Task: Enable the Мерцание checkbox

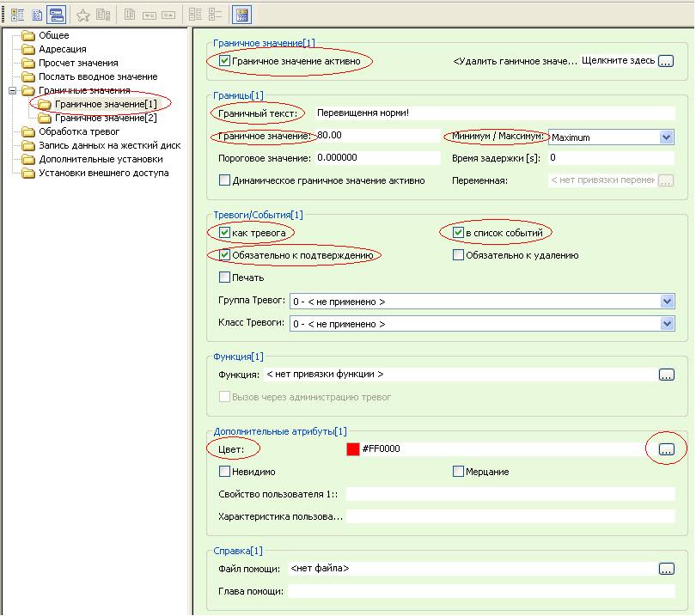Action: point(459,472)
